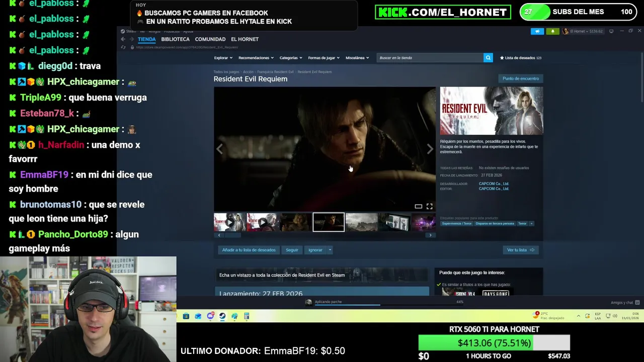Reload the Steam store page
The width and height of the screenshot is (644, 362).
point(123,47)
